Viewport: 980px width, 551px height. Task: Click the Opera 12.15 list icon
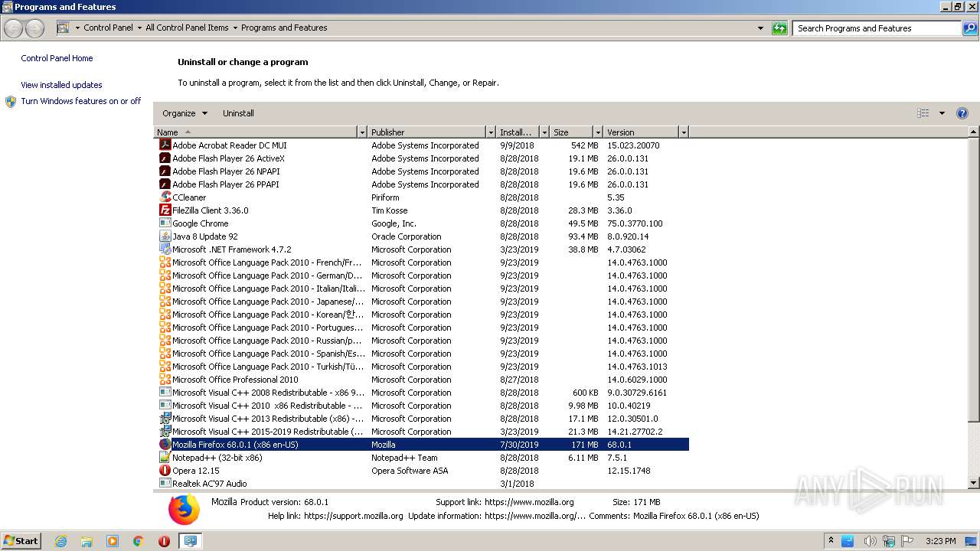click(x=165, y=471)
